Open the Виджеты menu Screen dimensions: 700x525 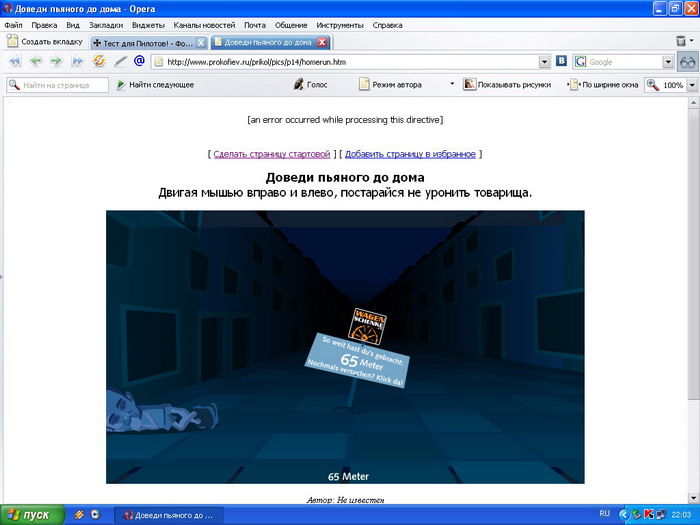pos(148,25)
